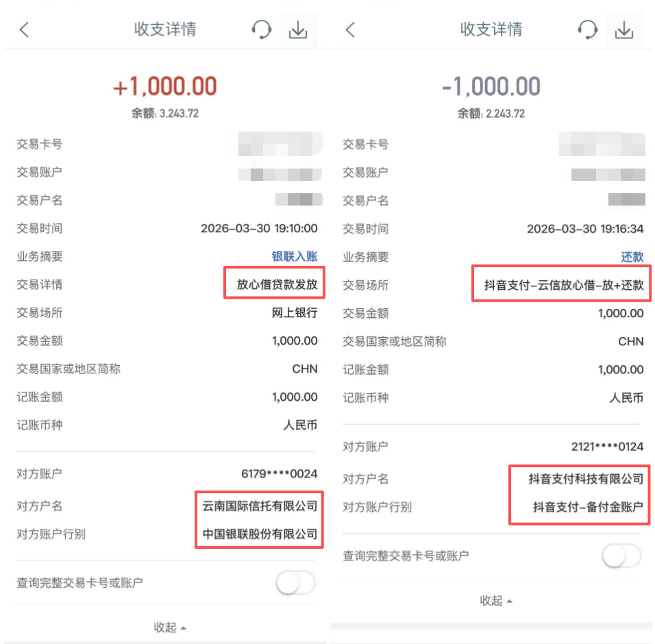The width and height of the screenshot is (655, 644).
Task: Open customer service headset on left screen
Action: click(262, 29)
